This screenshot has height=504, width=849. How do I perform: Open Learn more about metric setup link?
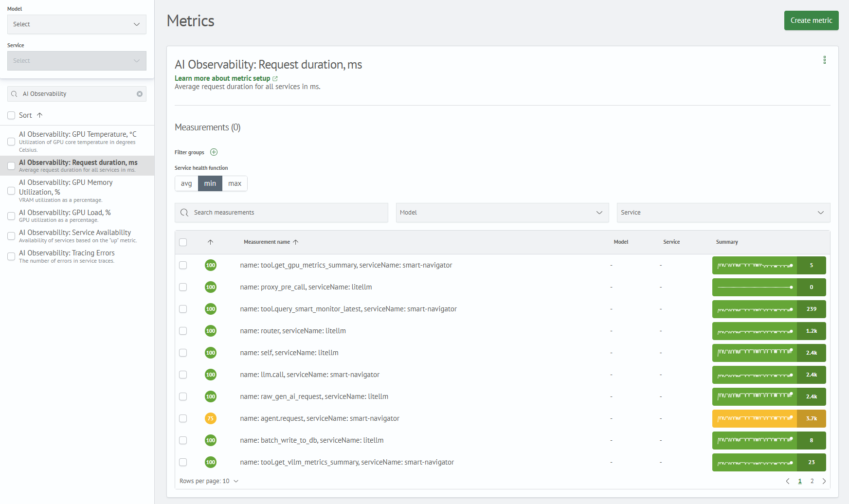[x=222, y=78]
